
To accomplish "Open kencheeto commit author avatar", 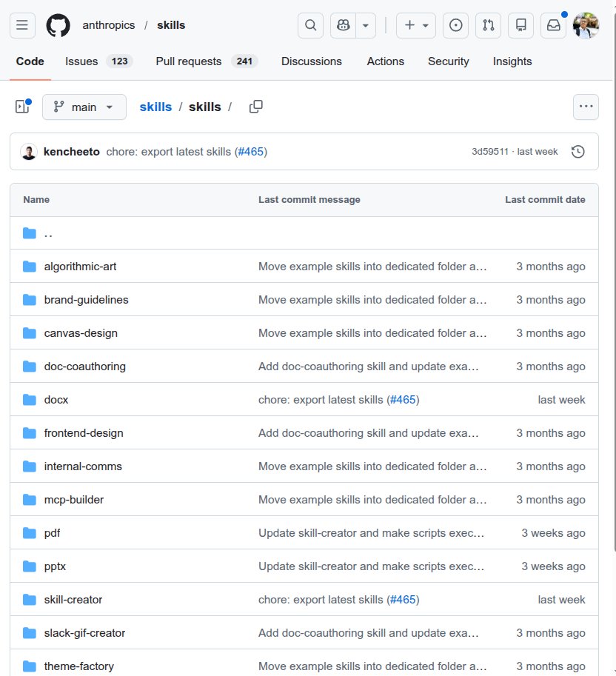I will (29, 152).
